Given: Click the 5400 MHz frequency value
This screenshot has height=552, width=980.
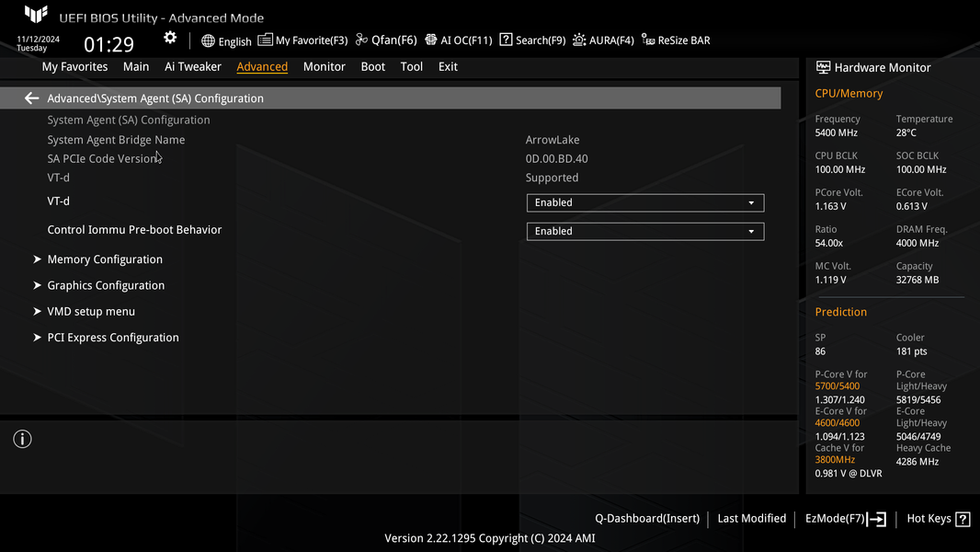Looking at the screenshot, I should click(x=836, y=132).
